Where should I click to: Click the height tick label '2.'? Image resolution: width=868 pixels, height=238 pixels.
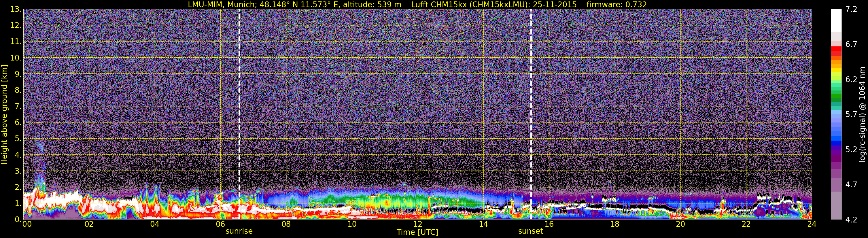pyautogui.click(x=18, y=187)
